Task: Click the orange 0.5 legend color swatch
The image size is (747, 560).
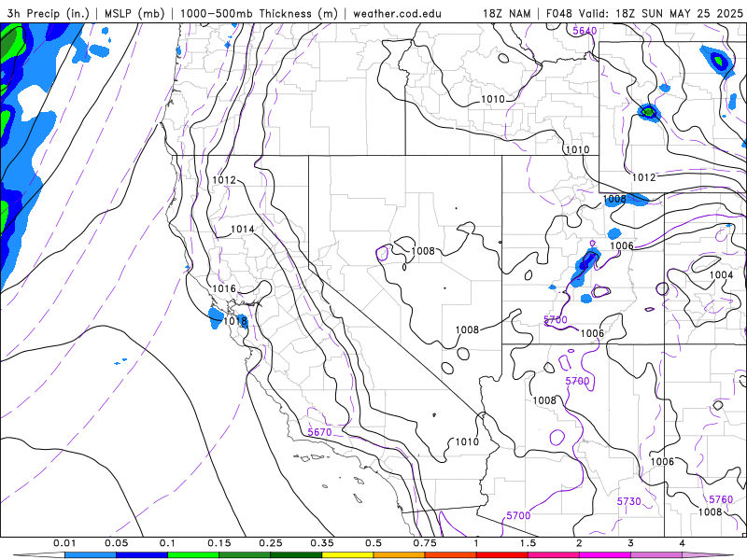Action: 400,555
